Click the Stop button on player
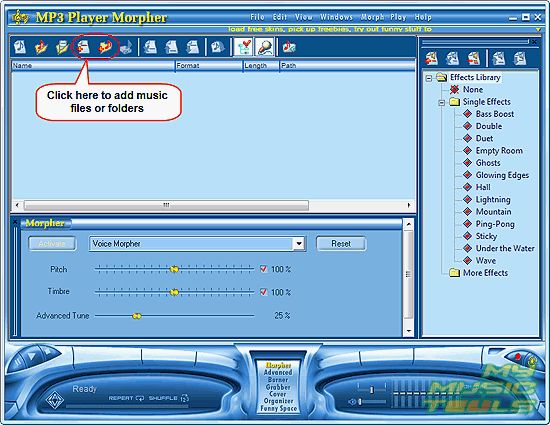The height and width of the screenshot is (425, 550). click(x=48, y=351)
